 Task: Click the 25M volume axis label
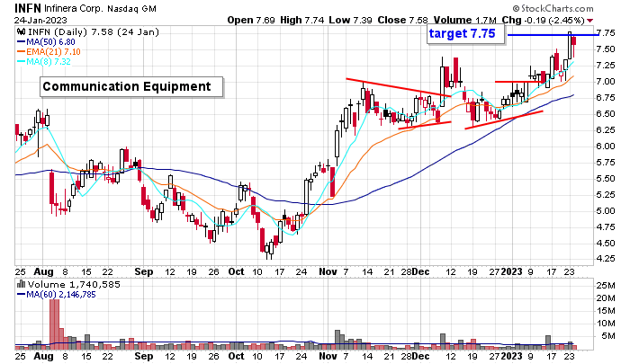(x=606, y=286)
